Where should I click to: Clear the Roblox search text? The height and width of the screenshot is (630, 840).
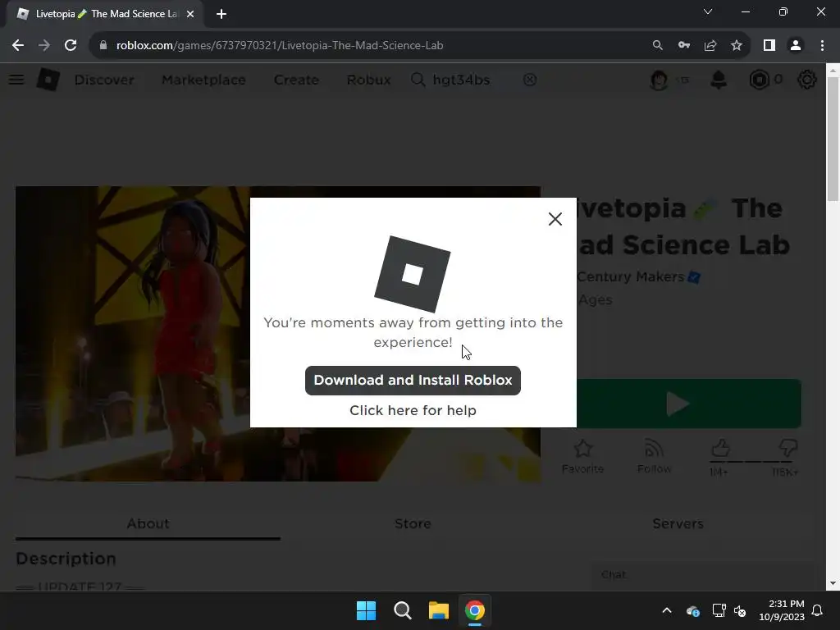pyautogui.click(x=530, y=80)
